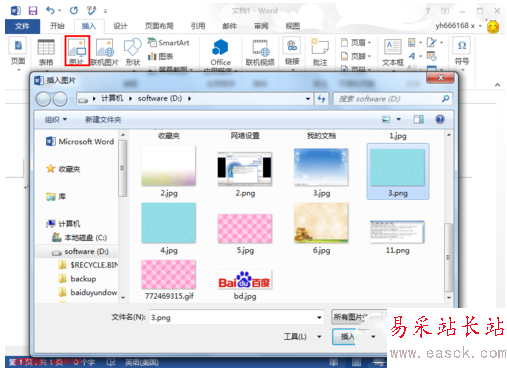The height and width of the screenshot is (368, 507).
Task: Open the view options dropdown arrow
Action: [399, 119]
